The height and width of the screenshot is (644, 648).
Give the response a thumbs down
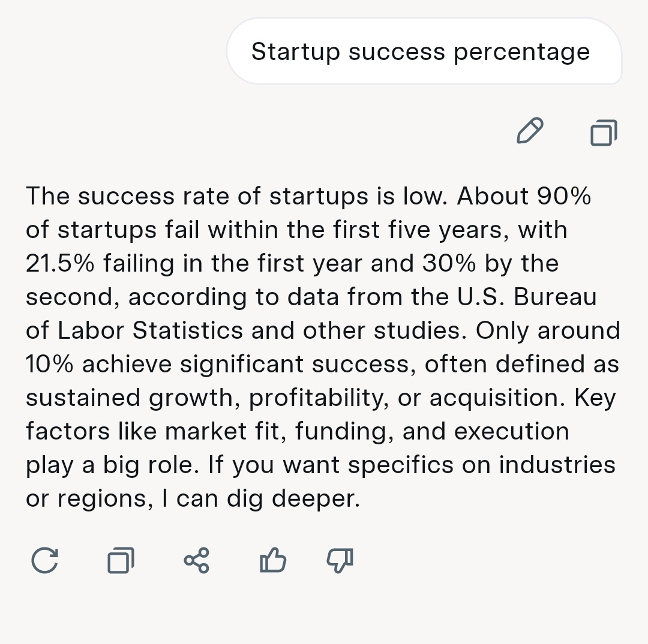coord(340,561)
